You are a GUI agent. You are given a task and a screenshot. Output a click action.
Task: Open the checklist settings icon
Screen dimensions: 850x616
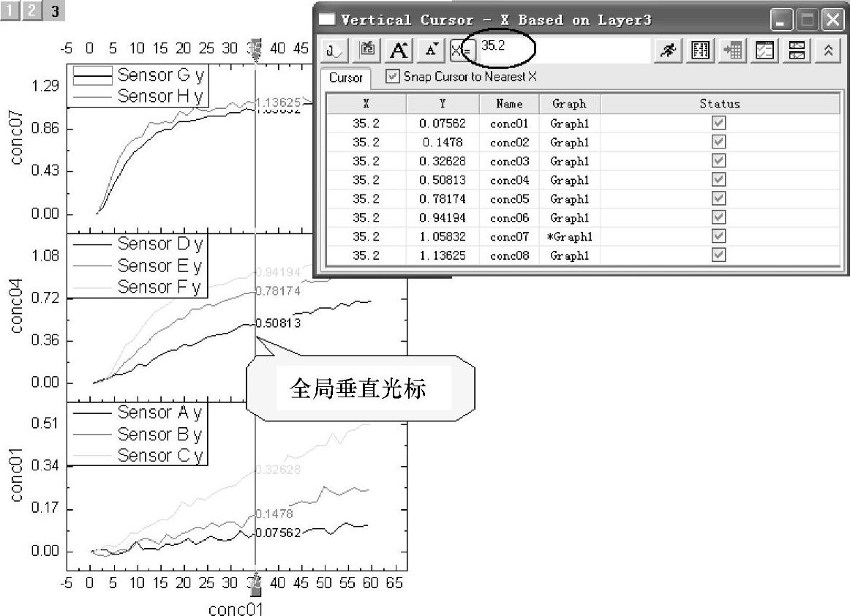(764, 51)
